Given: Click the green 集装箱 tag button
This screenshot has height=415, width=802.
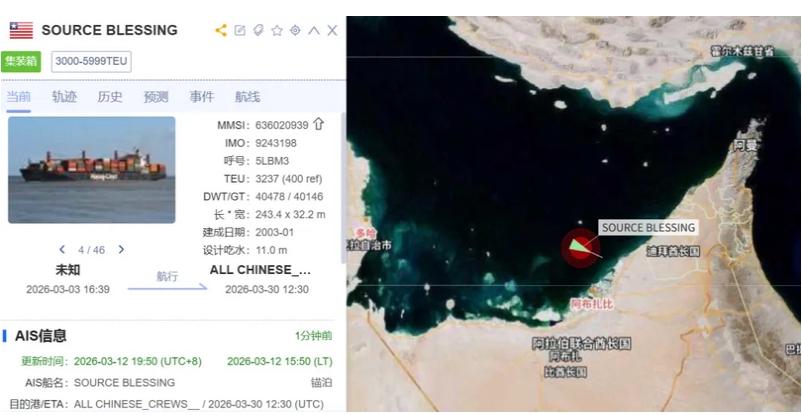Looking at the screenshot, I should (21, 61).
